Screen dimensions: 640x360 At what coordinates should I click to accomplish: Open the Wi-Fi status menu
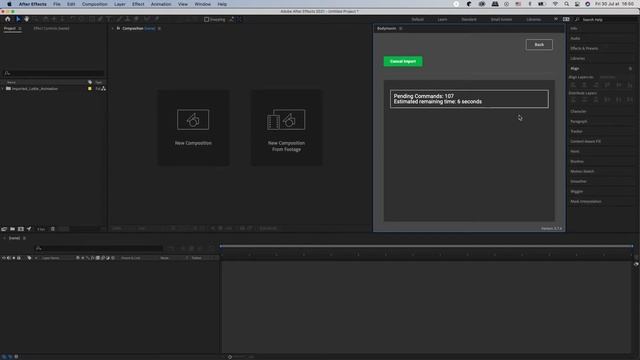coord(555,4)
